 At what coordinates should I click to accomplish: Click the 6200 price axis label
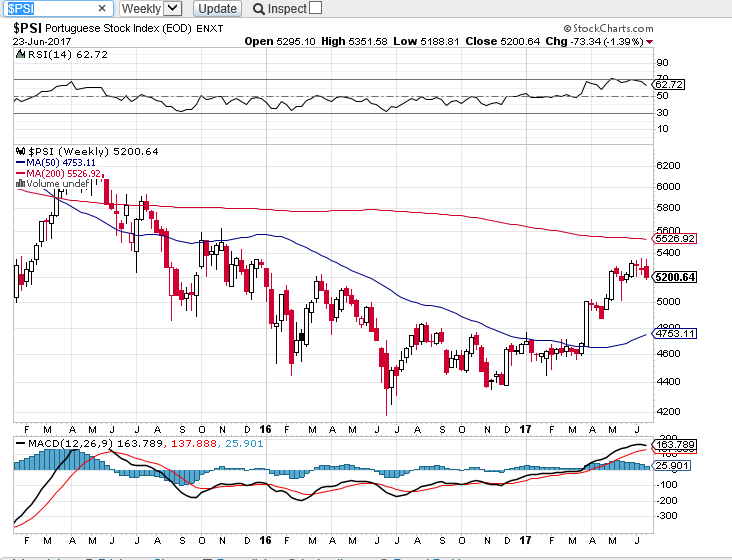click(x=668, y=166)
